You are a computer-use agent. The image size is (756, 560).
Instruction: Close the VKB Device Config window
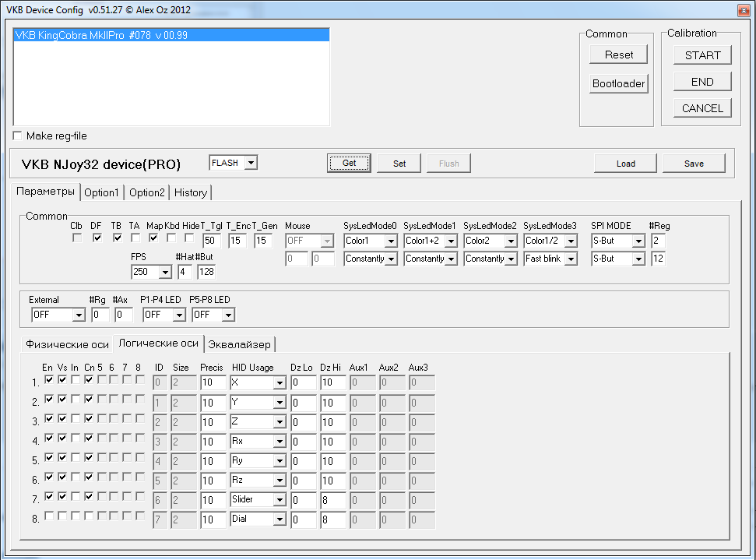pos(744,10)
